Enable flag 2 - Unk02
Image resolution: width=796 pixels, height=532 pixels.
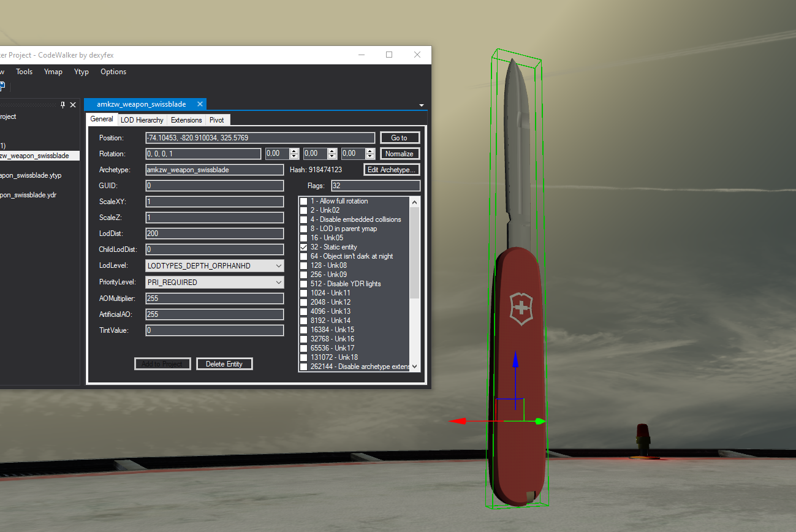[303, 210]
